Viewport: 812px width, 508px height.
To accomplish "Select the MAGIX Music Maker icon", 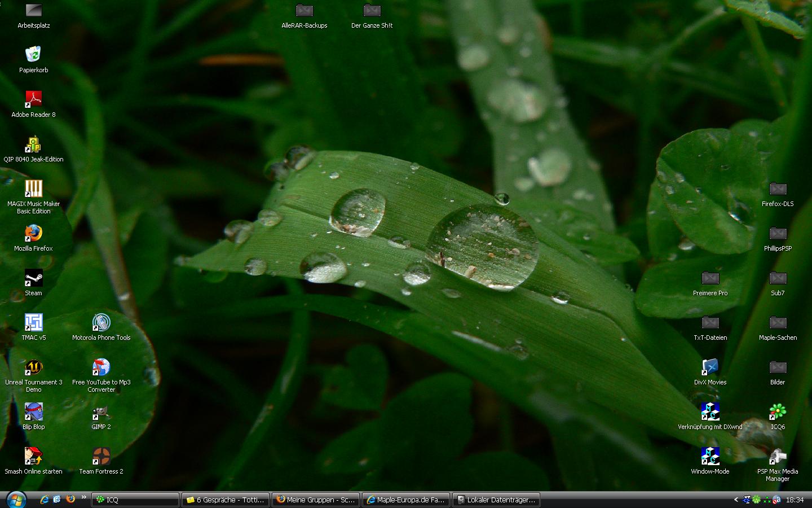I will 33,189.
